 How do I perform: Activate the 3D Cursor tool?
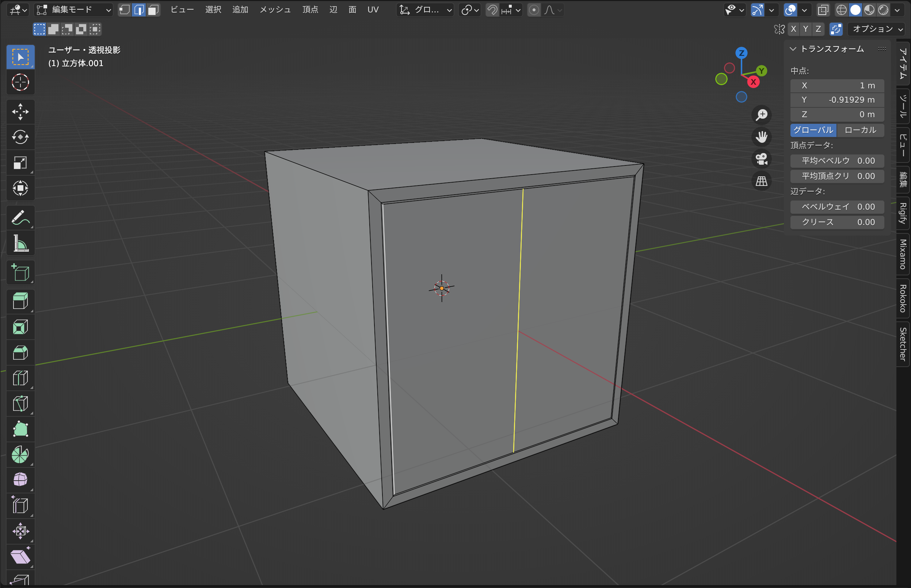click(x=20, y=82)
